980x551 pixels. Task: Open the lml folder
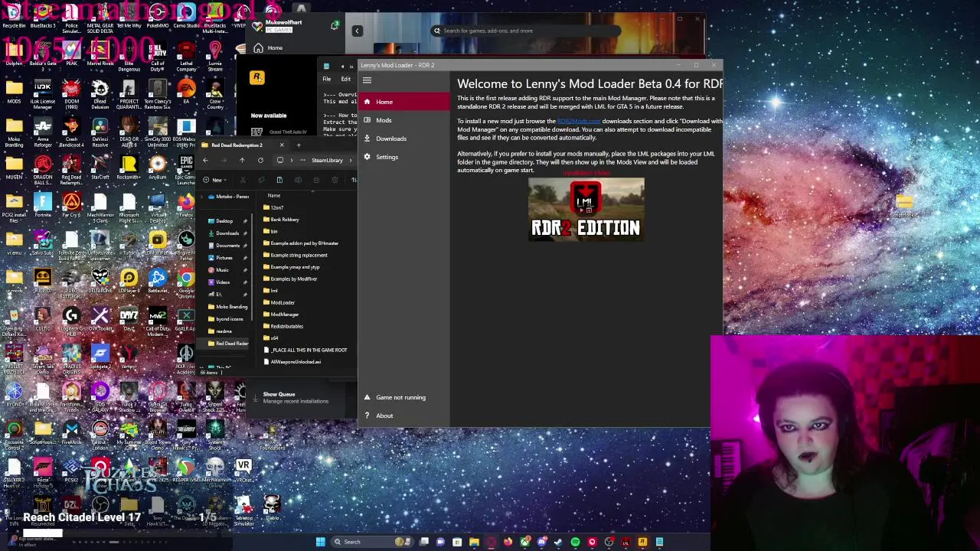(x=270, y=291)
